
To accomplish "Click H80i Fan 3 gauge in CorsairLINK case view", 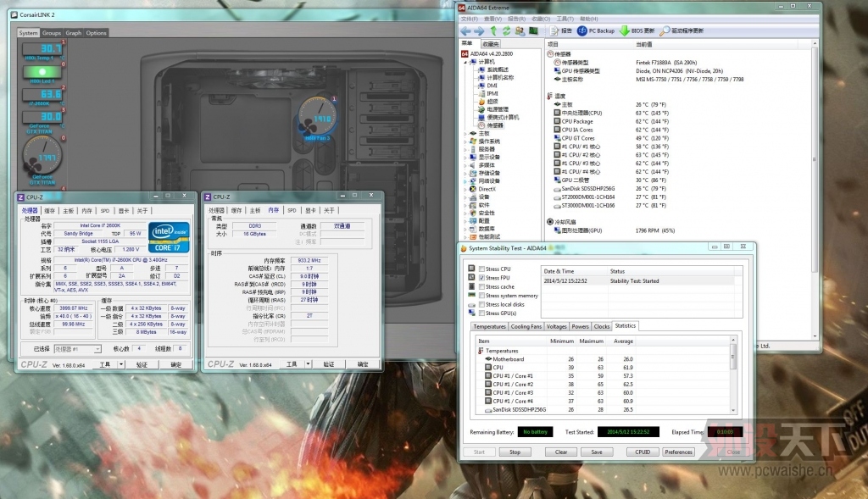I will 317,118.
